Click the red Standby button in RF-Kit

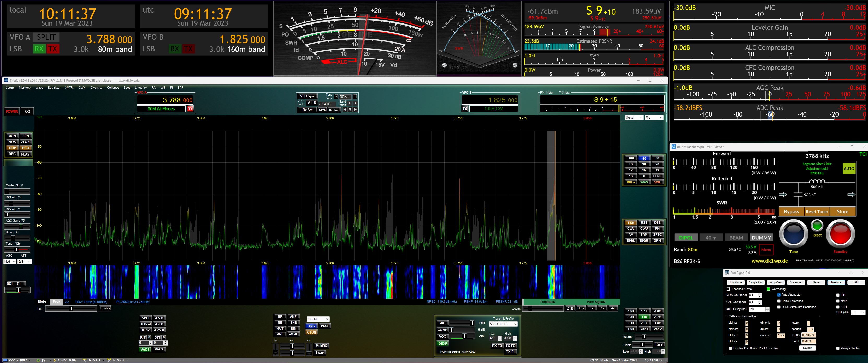coord(840,233)
